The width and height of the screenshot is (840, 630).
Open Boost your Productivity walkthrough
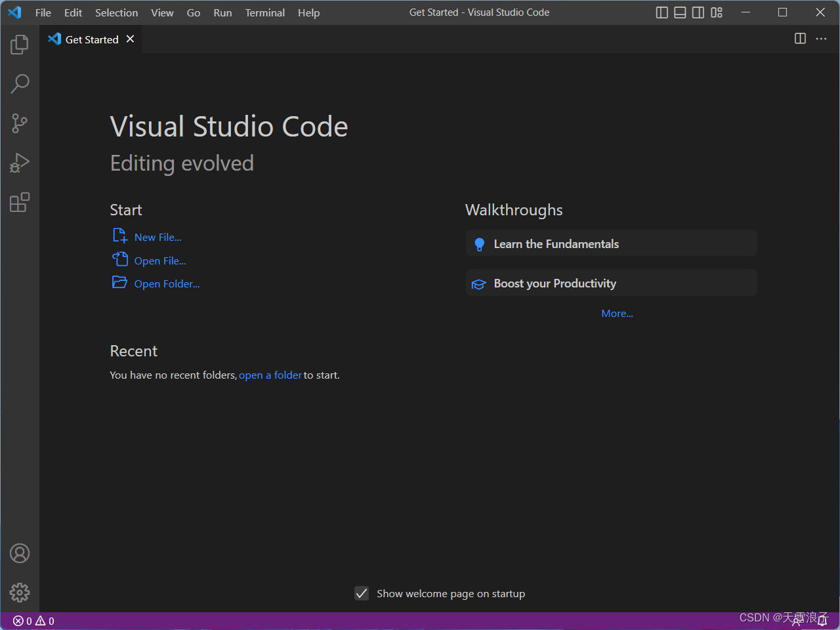[x=612, y=283]
